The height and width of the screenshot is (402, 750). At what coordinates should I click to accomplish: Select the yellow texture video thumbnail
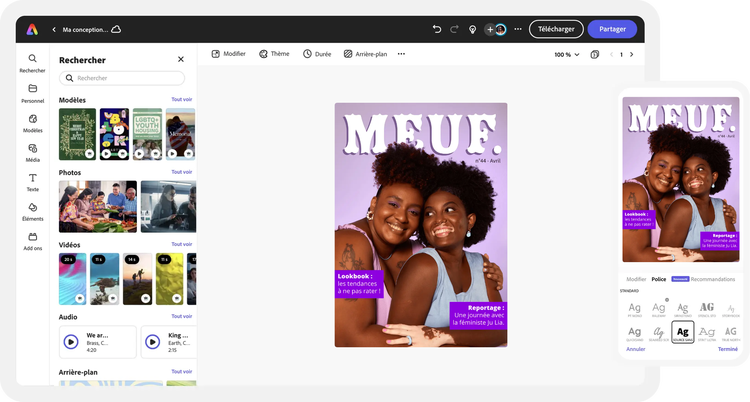pyautogui.click(x=169, y=279)
